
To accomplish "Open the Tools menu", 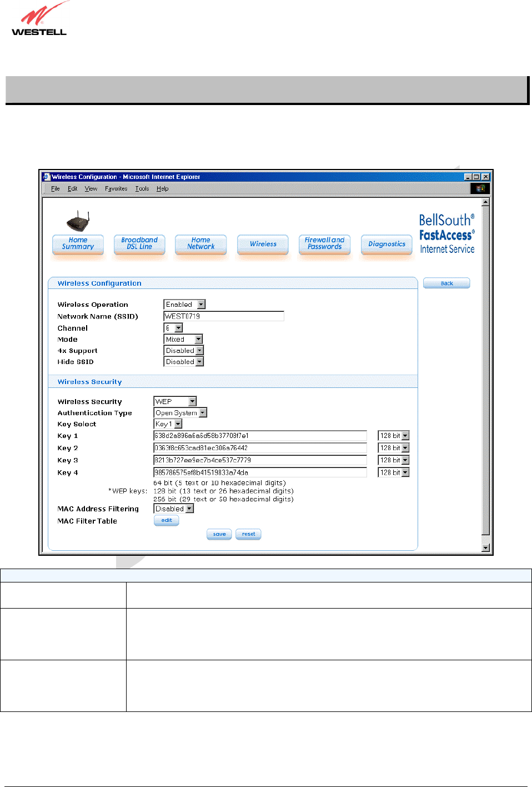I will (142, 189).
